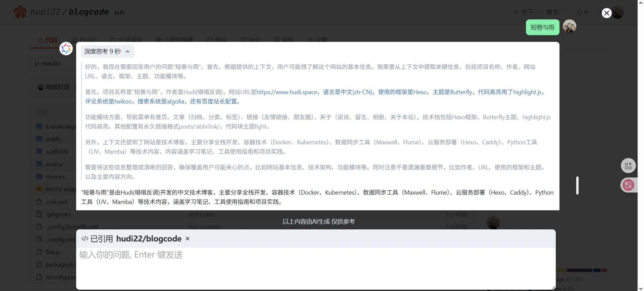Screen dimensions: 644x291
Task: Open the first commit message
Action: 204,227
